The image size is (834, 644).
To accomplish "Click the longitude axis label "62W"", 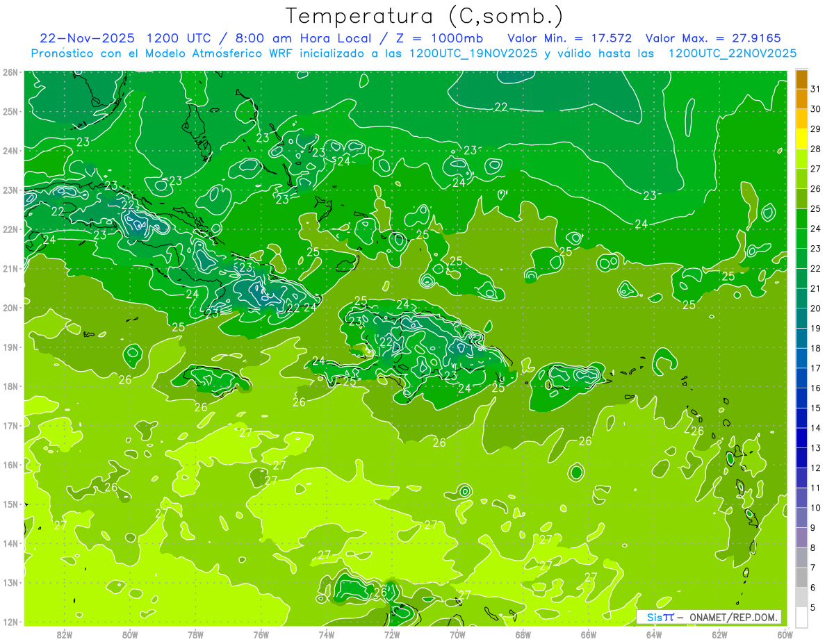I will click(719, 634).
